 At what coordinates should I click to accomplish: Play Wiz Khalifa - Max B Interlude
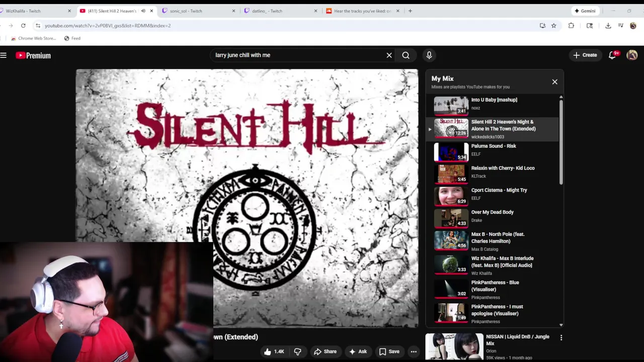(493, 265)
